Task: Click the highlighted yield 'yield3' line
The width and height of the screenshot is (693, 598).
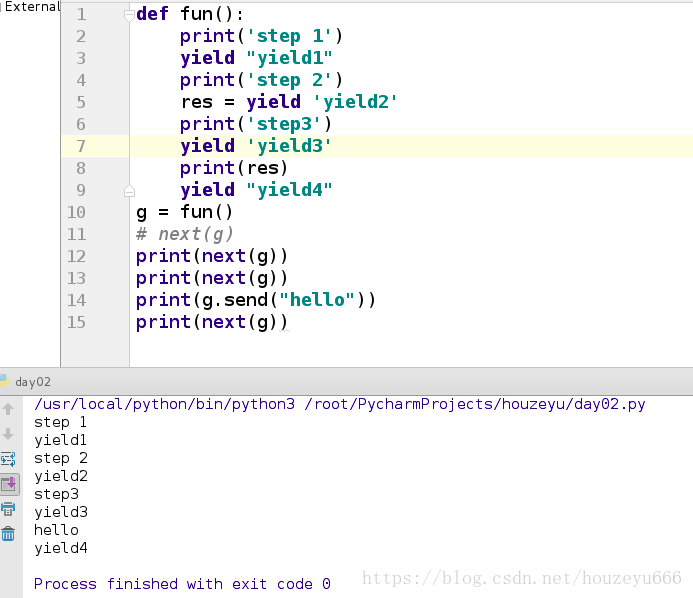Action: (256, 146)
